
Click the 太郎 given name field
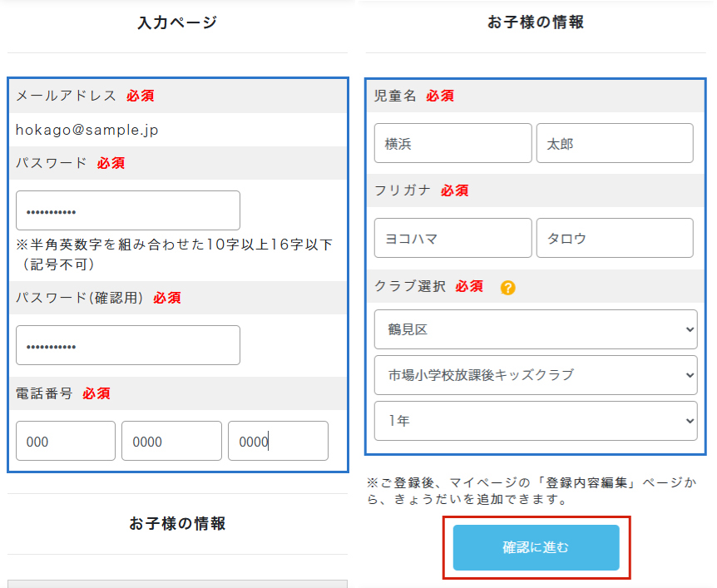click(x=615, y=143)
